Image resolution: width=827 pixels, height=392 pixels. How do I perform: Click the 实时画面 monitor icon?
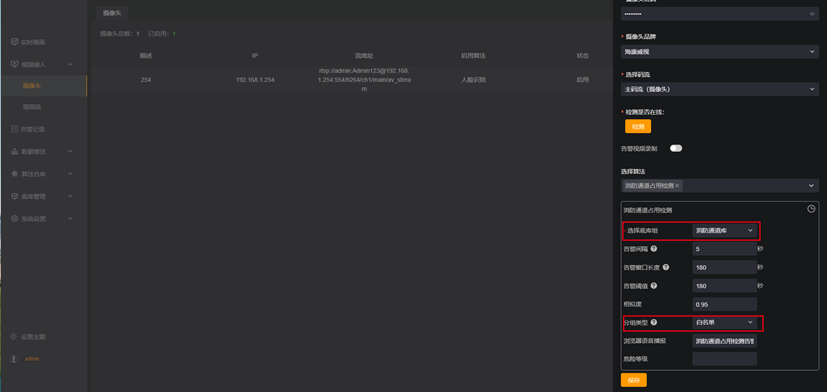[14, 42]
